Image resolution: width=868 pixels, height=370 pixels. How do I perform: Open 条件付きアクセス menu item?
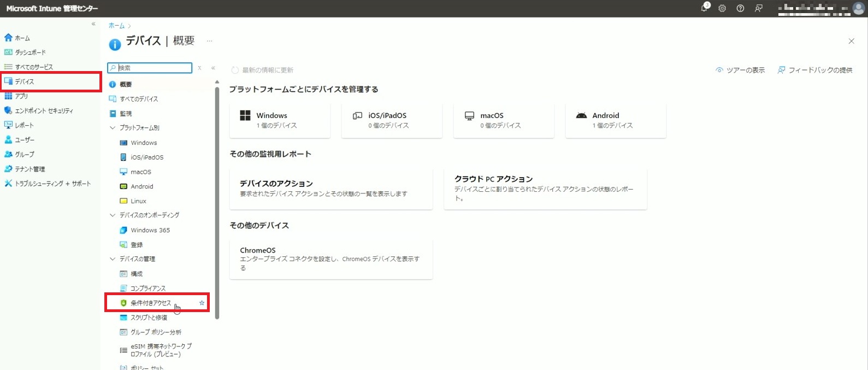click(151, 303)
